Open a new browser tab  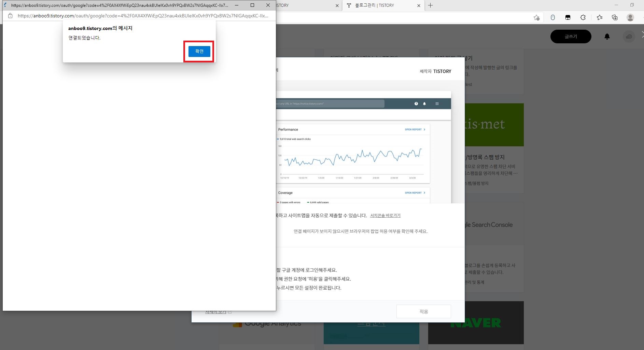click(x=430, y=5)
